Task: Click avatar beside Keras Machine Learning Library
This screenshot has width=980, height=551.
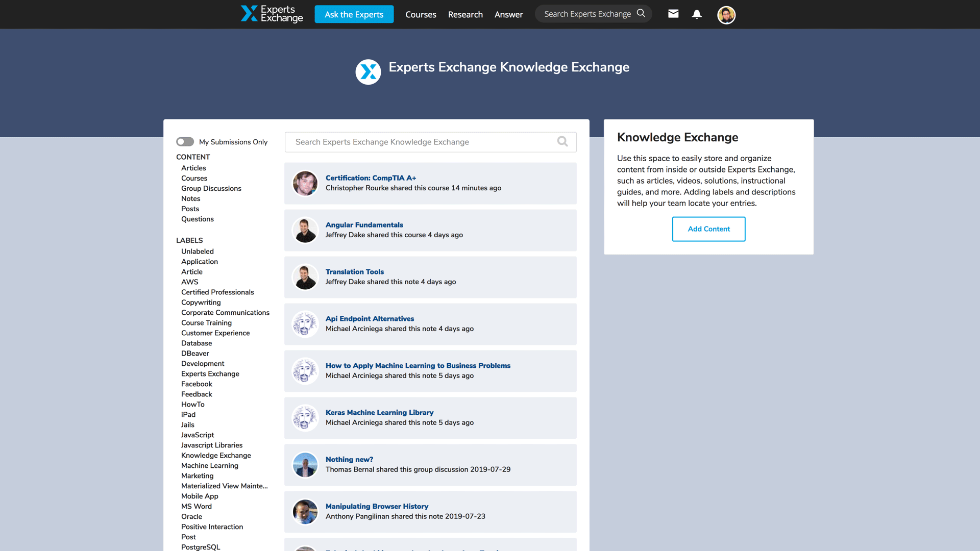Action: click(305, 418)
